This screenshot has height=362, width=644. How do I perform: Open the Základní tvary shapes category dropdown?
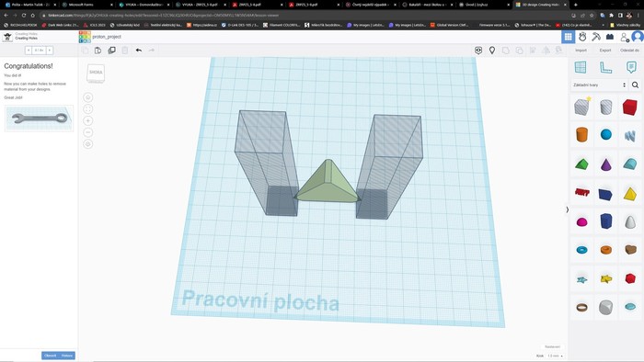(x=599, y=85)
